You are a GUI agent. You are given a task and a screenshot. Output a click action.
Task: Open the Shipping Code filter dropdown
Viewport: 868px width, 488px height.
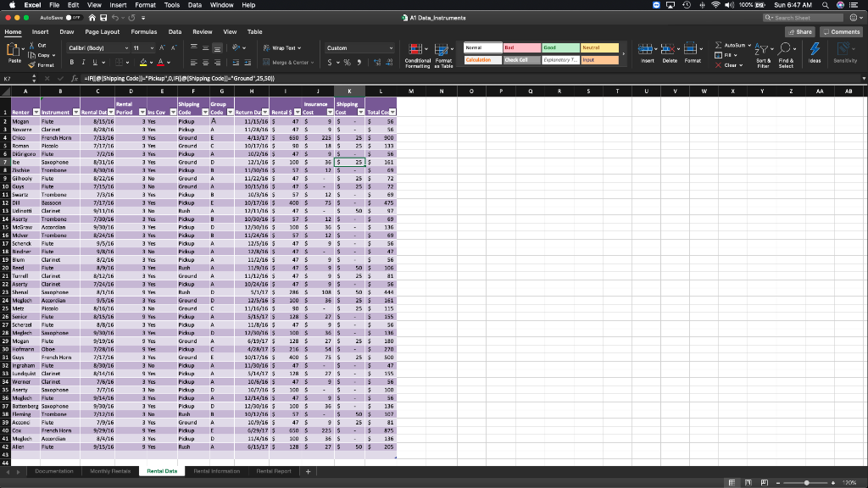[205, 113]
